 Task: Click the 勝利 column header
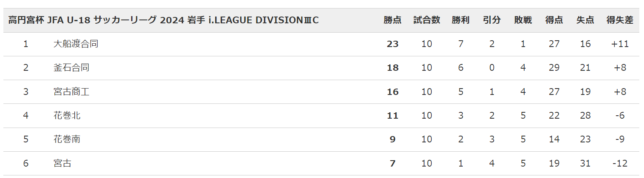(x=461, y=20)
